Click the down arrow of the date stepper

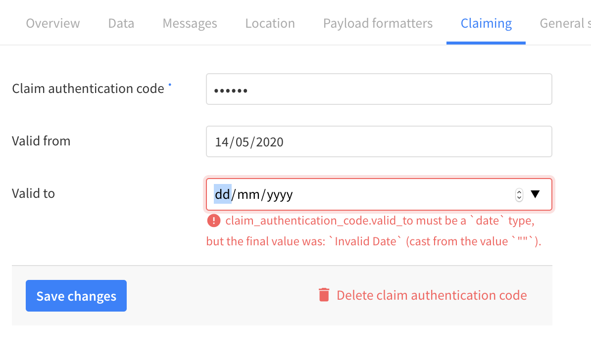[x=519, y=197]
